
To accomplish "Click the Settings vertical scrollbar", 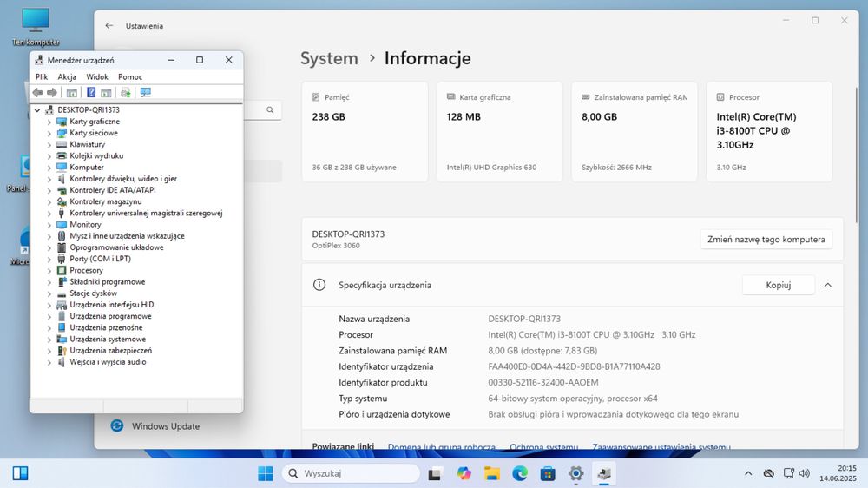I will [x=857, y=155].
